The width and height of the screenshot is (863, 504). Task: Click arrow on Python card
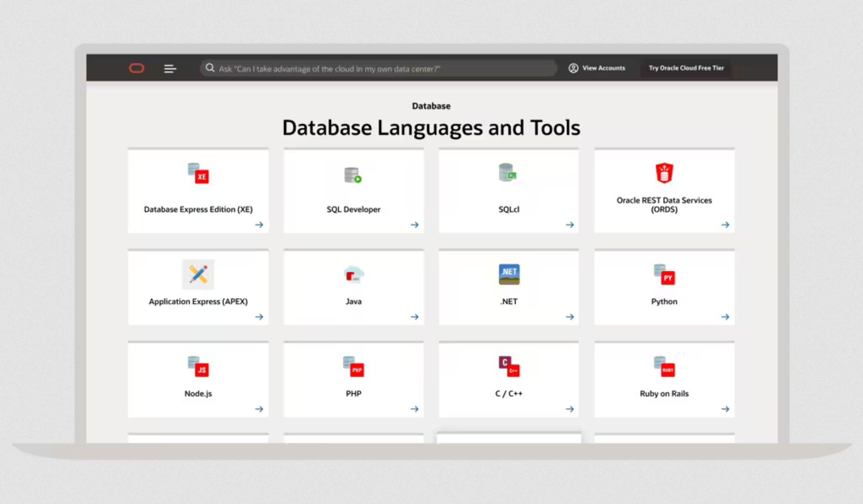pyautogui.click(x=725, y=317)
